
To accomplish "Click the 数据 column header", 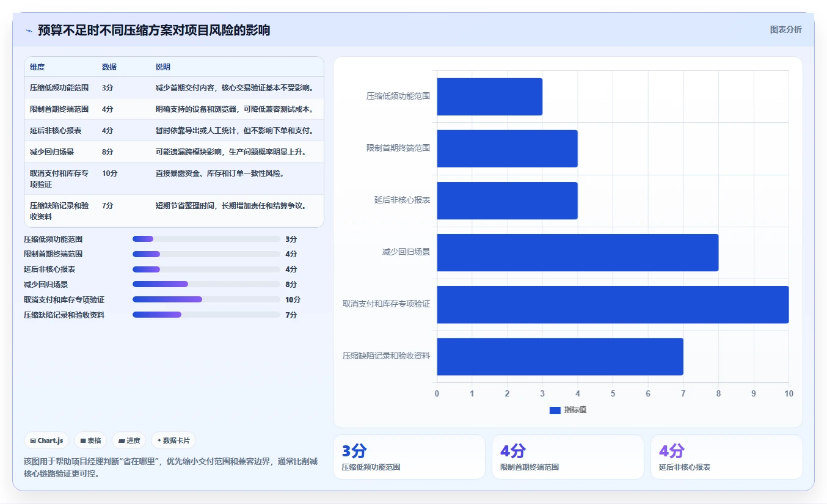I will 109,67.
